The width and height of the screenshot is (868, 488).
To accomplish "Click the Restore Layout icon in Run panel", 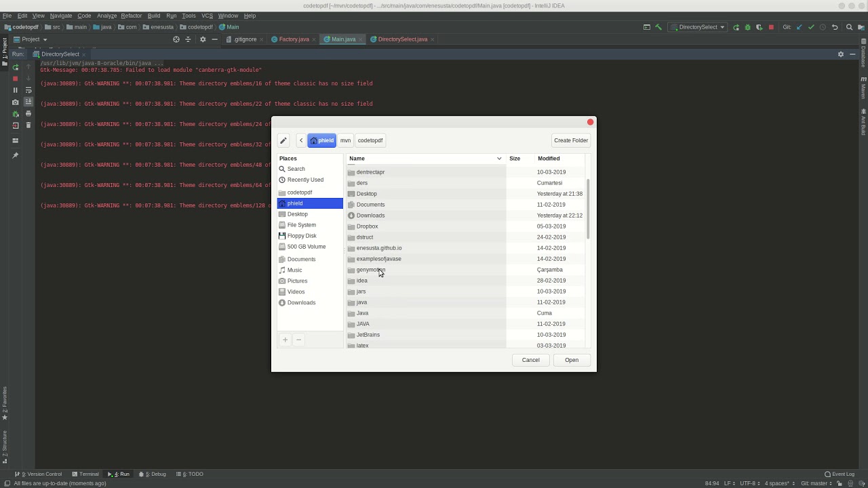I will (x=15, y=140).
